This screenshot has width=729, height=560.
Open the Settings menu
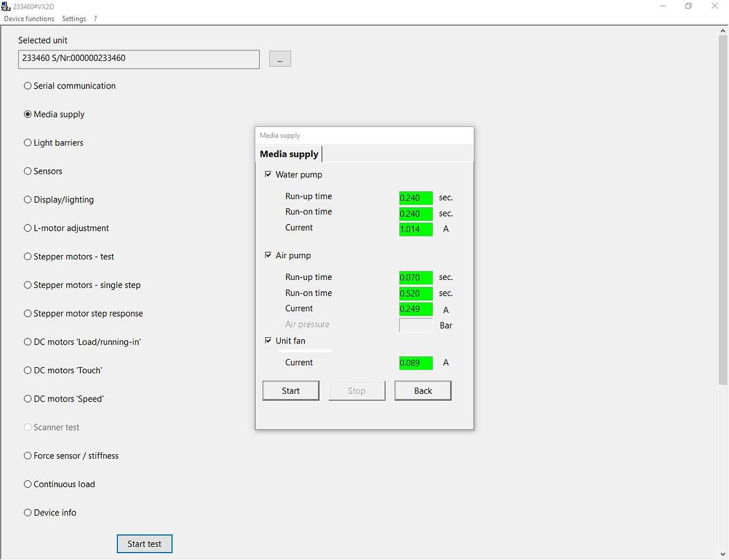(74, 19)
